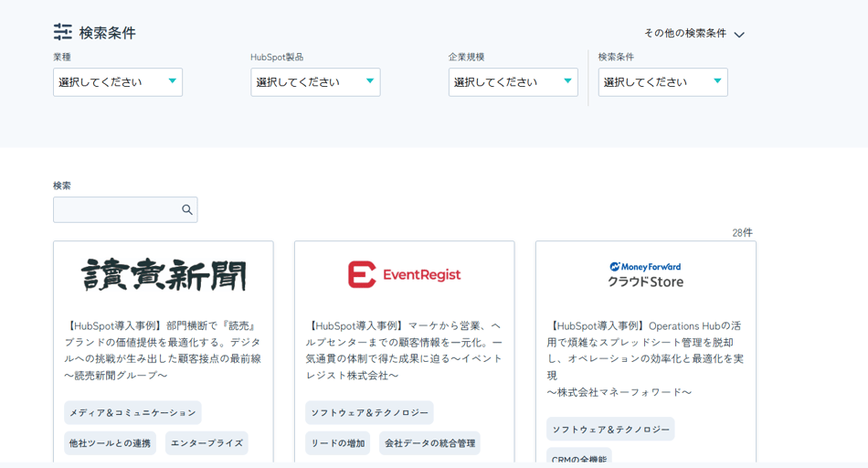Select the エンタープライズ tag
This screenshot has height=468, width=868.
207,443
